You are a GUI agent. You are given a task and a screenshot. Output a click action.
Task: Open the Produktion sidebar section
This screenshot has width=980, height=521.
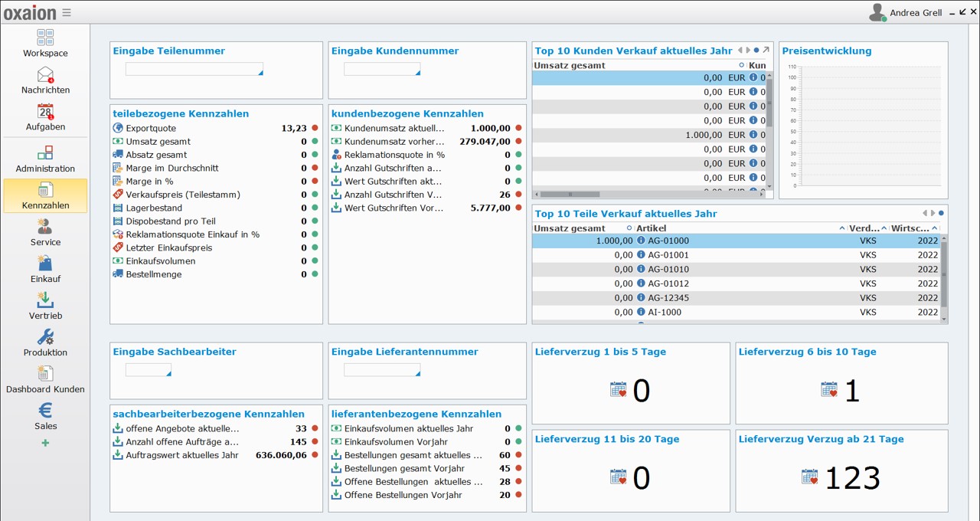click(x=45, y=342)
